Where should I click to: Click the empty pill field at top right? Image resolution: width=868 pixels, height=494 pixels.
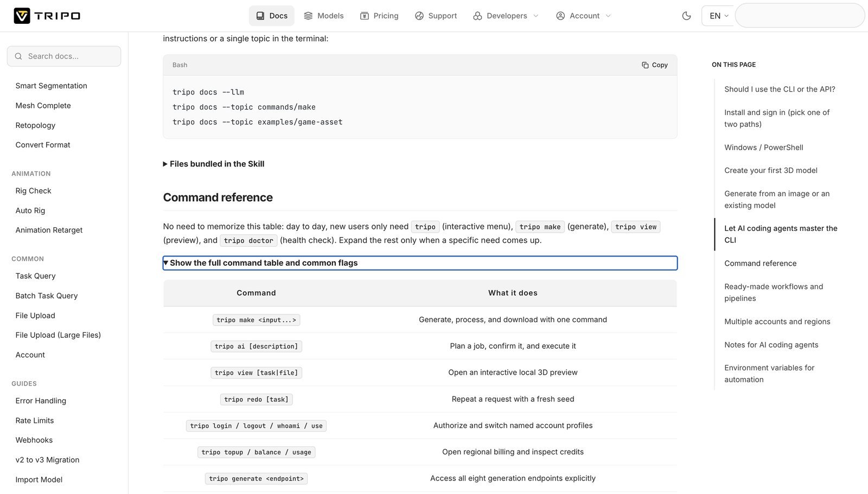point(800,16)
